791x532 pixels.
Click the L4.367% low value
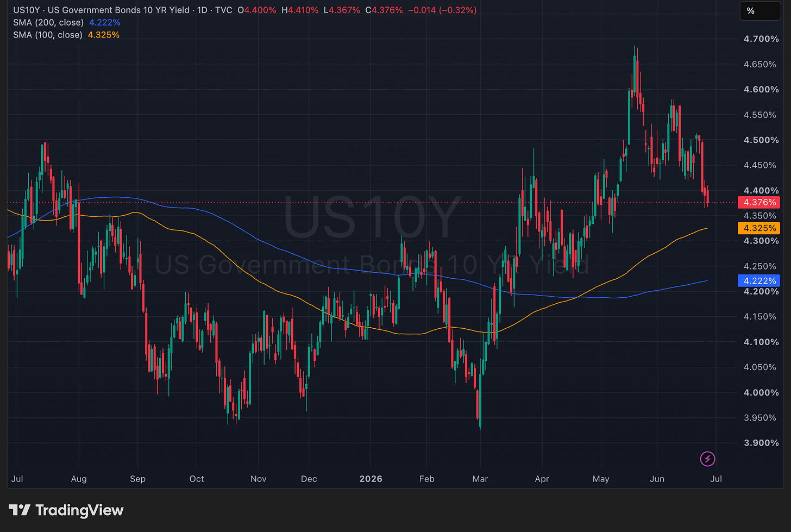[x=342, y=10]
